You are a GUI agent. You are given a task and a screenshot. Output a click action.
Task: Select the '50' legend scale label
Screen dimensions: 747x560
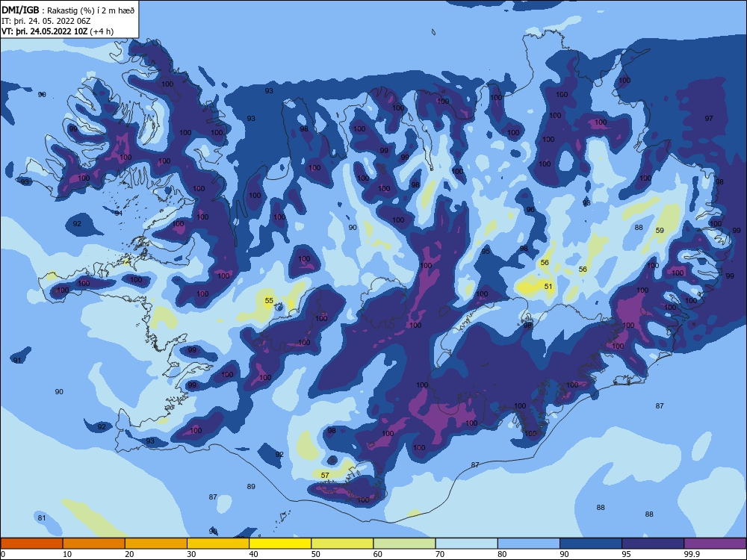(x=316, y=554)
